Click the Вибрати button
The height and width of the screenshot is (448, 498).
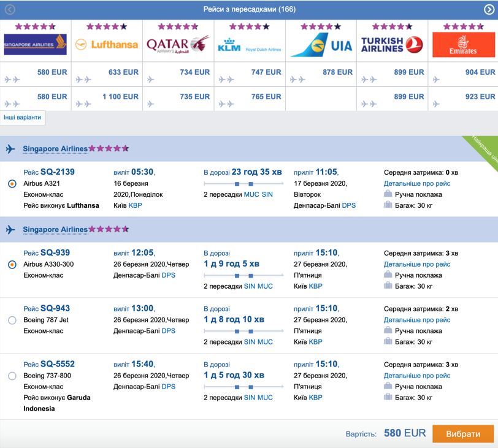click(x=463, y=434)
